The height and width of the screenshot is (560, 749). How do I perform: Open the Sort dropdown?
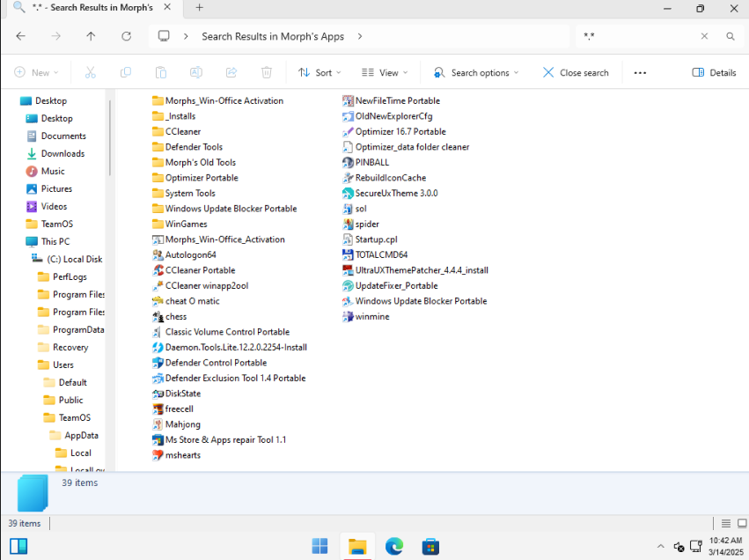point(319,72)
